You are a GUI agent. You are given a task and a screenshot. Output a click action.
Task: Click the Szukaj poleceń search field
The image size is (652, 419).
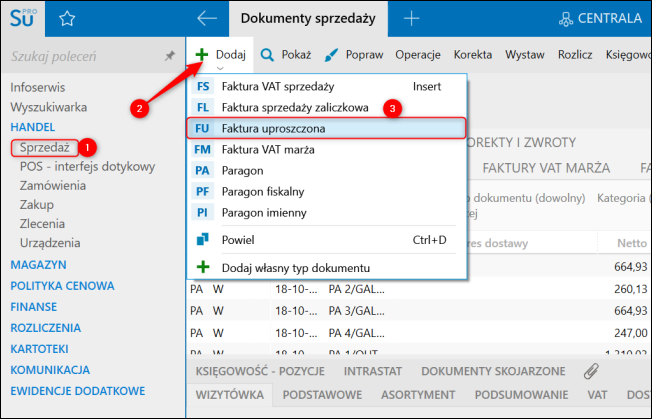83,56
